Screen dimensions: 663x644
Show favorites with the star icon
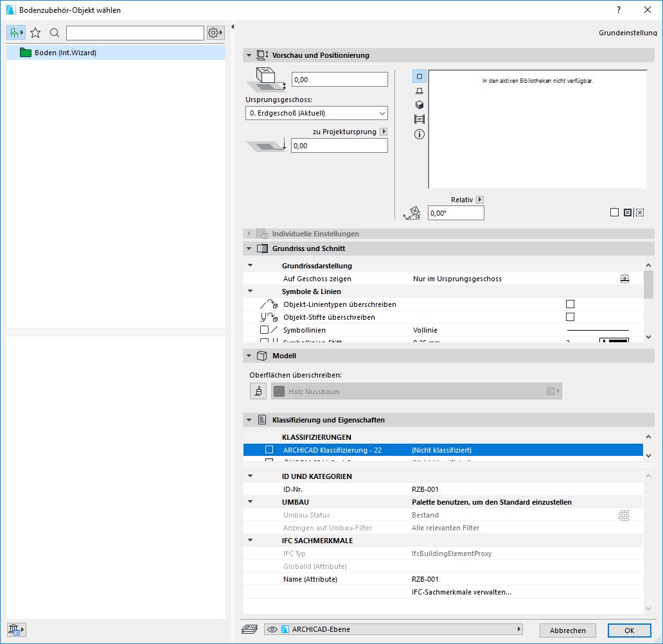pyautogui.click(x=35, y=33)
